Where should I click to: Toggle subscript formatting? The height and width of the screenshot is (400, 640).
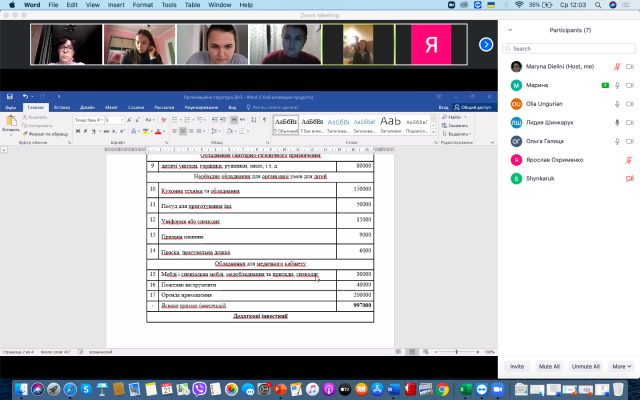114,131
